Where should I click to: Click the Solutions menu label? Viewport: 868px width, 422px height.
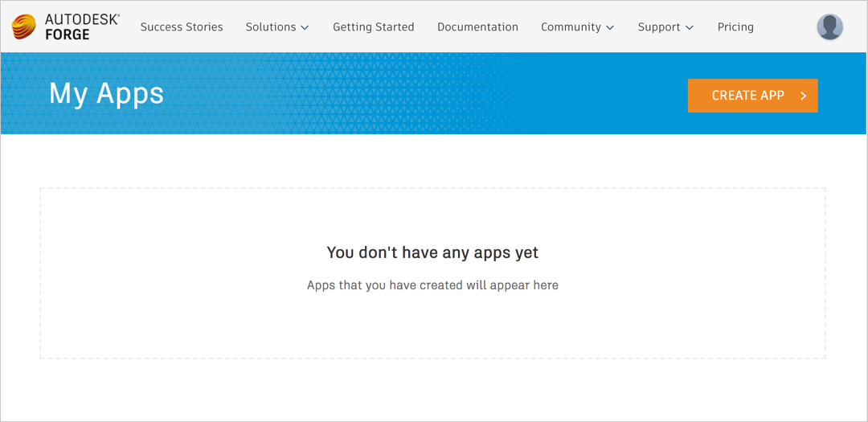(270, 27)
